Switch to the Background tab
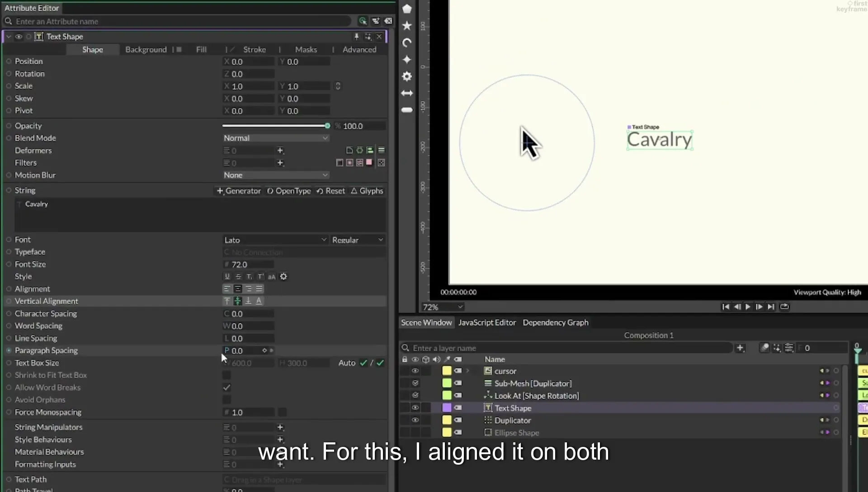Screen dimensions: 868x492 click(146, 50)
